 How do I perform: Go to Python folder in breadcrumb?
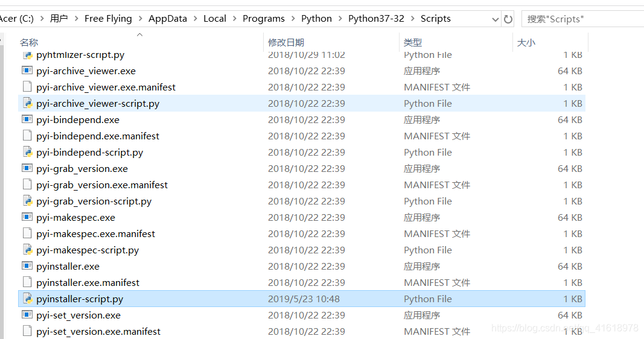point(316,19)
